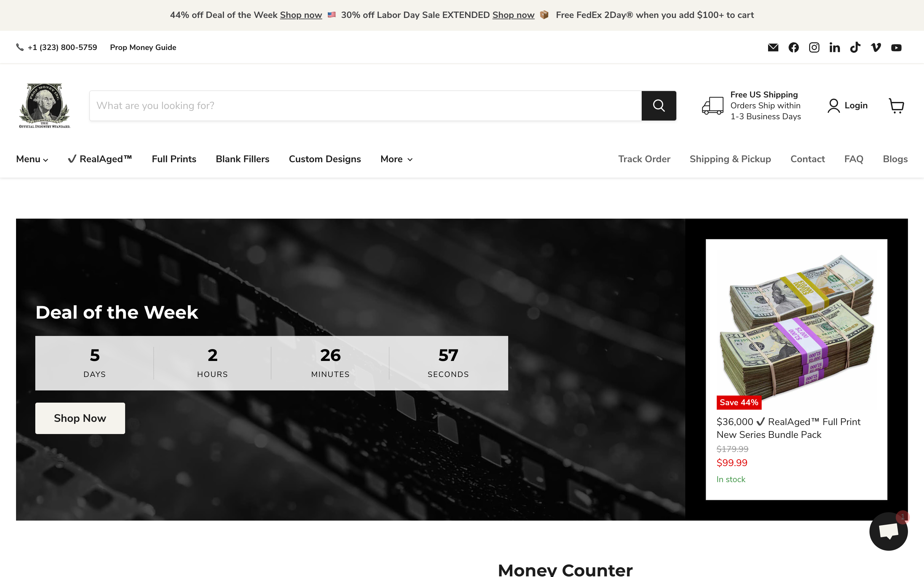The height and width of the screenshot is (577, 924).
Task: Expand the Menu dropdown
Action: click(x=32, y=159)
